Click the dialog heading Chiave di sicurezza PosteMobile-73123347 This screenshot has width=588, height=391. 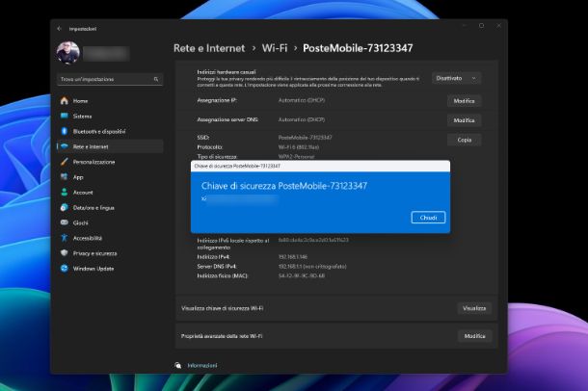coord(284,186)
